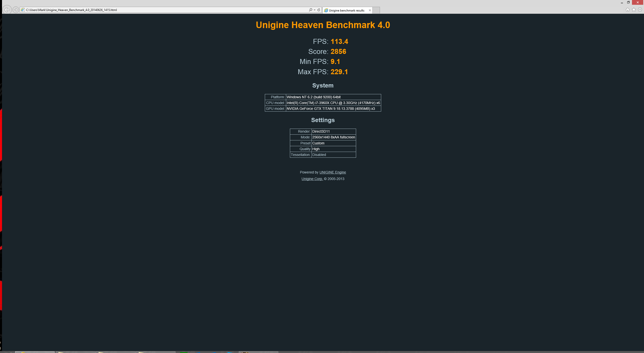Screen dimensions: 644x353
Task: Open the Tools gear icon
Action: tap(640, 10)
